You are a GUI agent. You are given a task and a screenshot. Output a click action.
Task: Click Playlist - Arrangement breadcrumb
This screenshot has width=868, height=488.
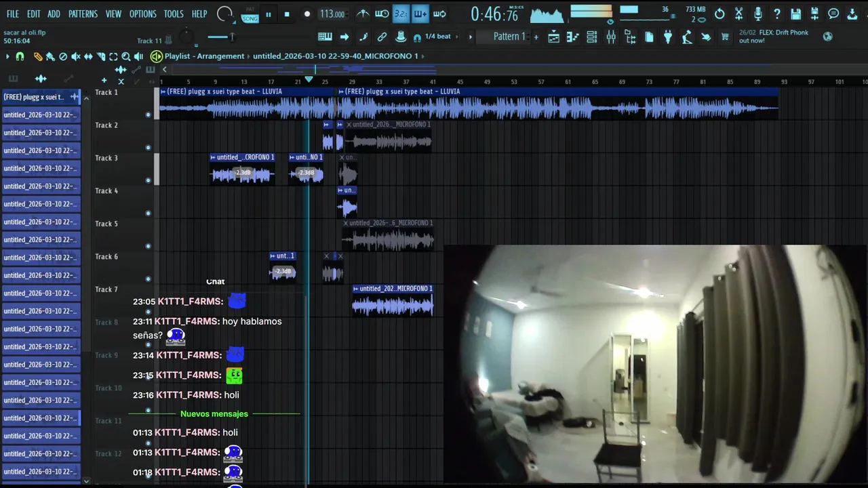(x=204, y=56)
